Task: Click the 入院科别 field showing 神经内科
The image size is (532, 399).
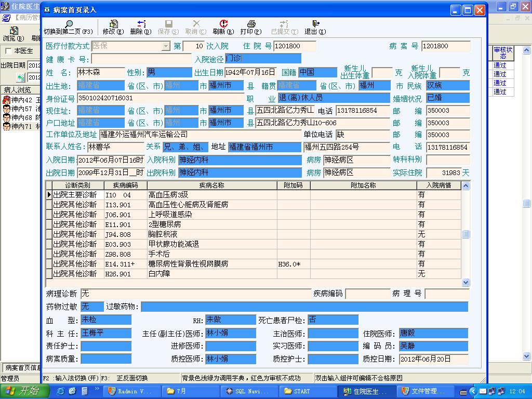Action: (240, 160)
